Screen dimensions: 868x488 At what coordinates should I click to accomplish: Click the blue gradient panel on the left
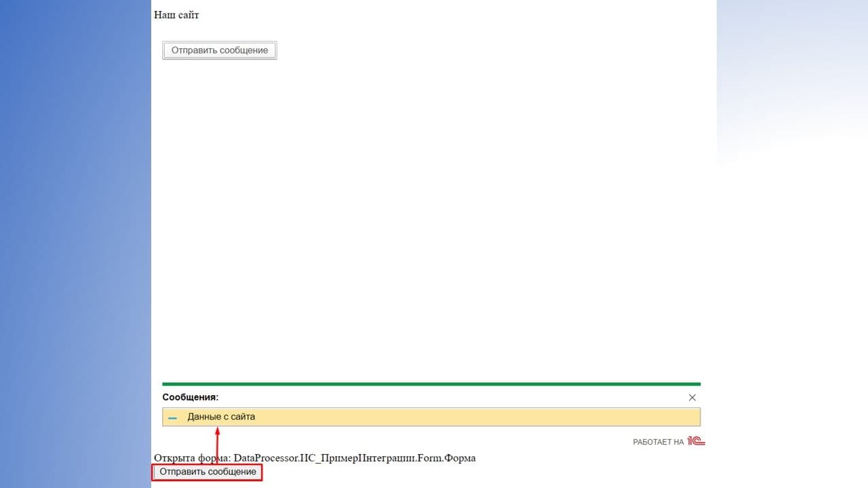[x=75, y=244]
